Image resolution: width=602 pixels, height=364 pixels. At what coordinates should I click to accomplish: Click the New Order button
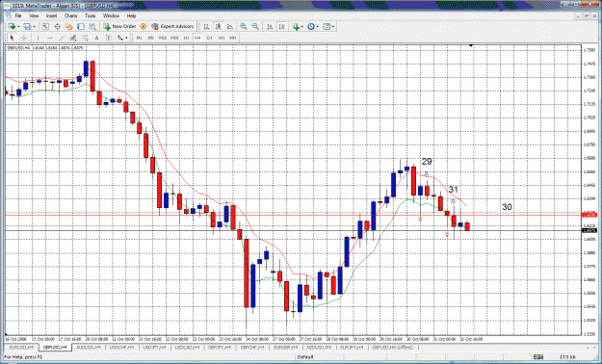[119, 27]
